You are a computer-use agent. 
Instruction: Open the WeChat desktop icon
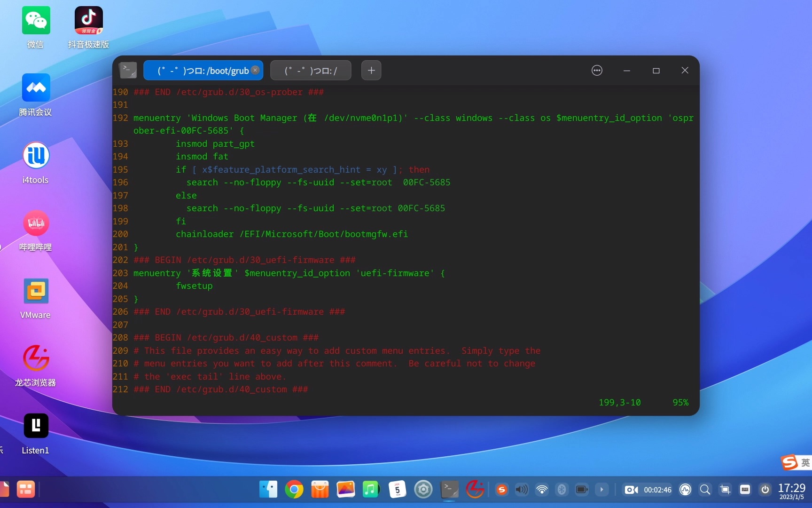click(x=36, y=21)
